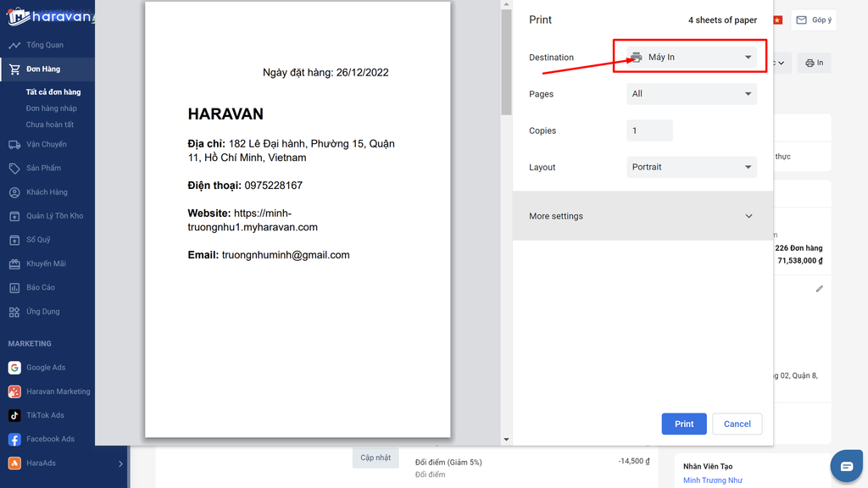Click the HaraAds icon

pyautogui.click(x=14, y=463)
